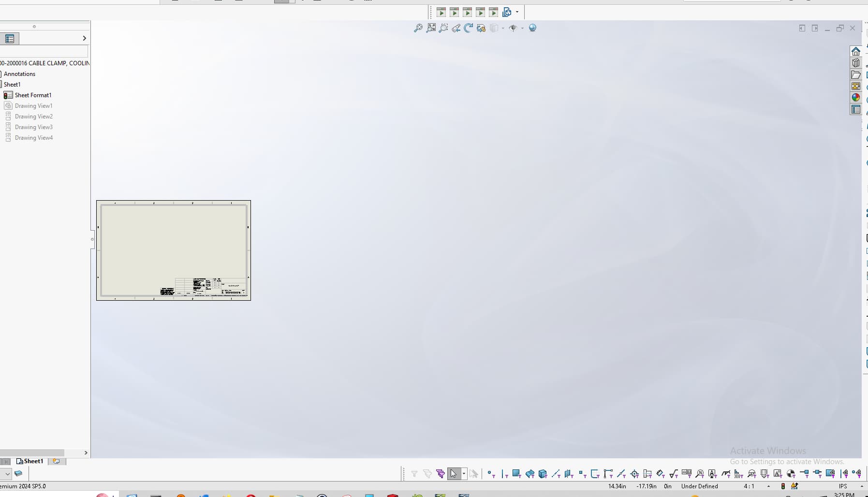Open the File Explorer folder pane icon
Screen dimensions: 868x497
[x=855, y=75]
